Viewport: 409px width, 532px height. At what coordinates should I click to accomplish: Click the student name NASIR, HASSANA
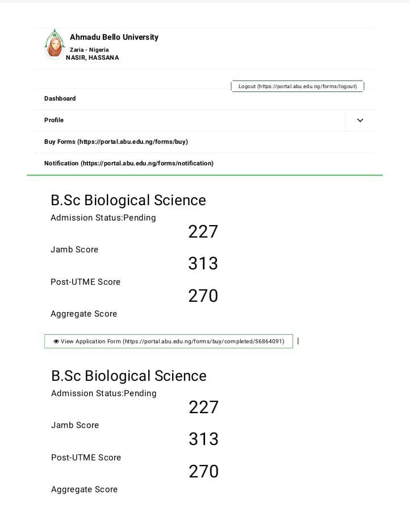[x=93, y=57]
